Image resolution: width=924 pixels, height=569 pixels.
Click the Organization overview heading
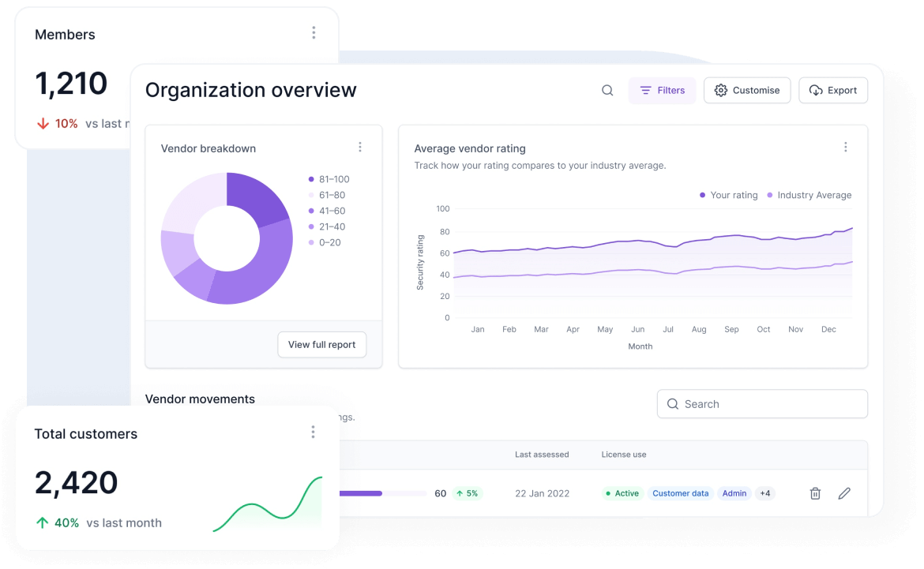251,90
